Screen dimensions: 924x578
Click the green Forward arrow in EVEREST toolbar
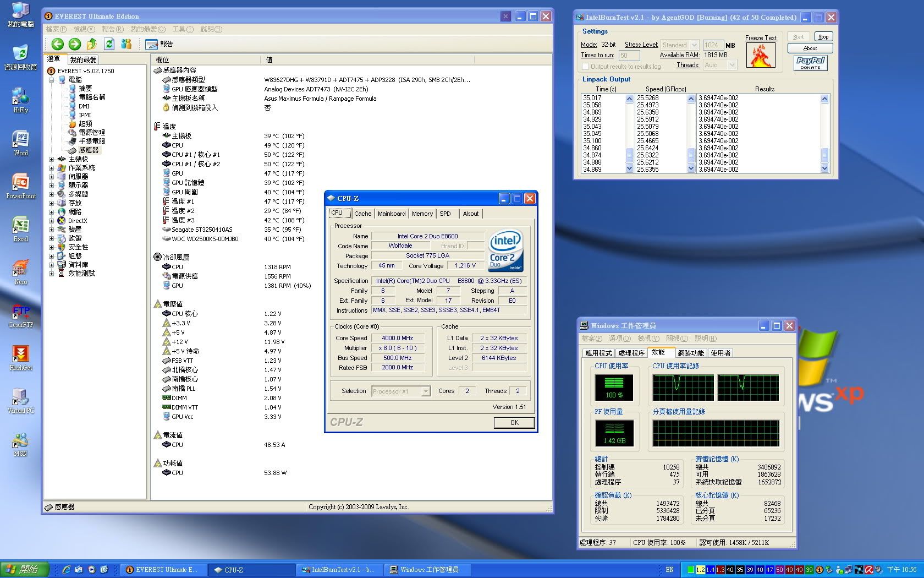75,44
